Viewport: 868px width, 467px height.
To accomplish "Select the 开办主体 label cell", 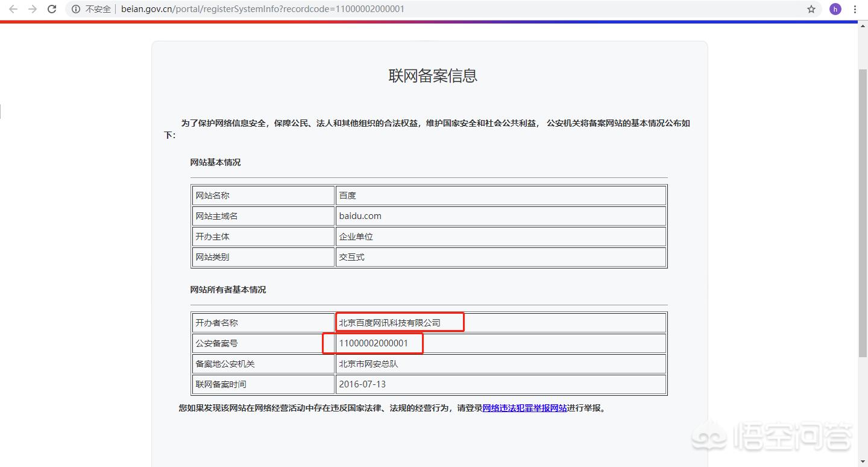I will (263, 237).
